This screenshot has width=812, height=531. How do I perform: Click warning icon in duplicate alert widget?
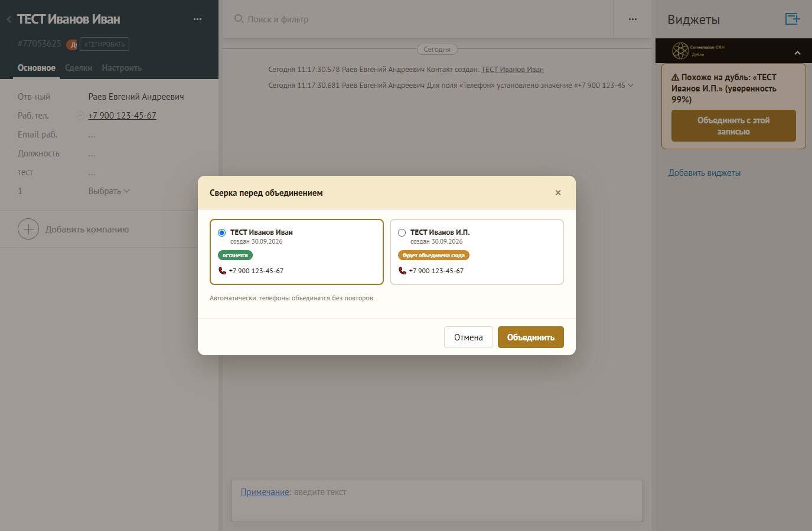(675, 77)
